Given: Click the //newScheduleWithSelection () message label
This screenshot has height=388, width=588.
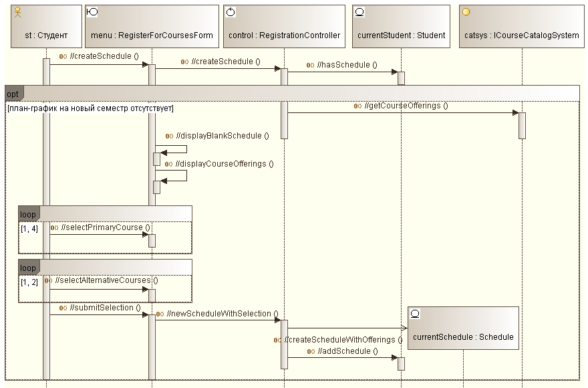Looking at the screenshot, I should pos(223,314).
